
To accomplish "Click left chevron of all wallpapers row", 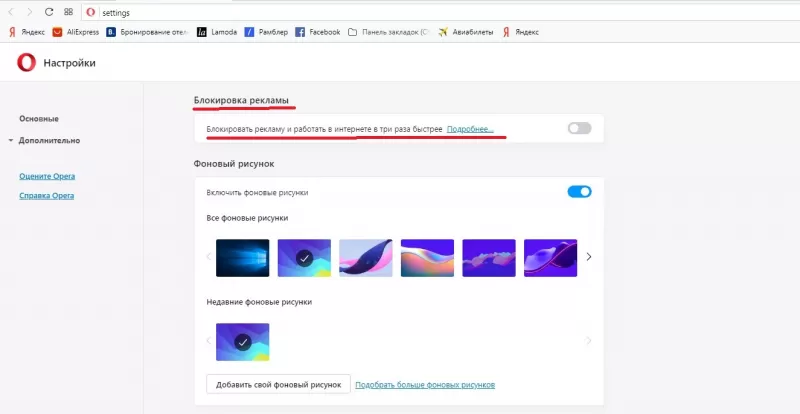I will [x=208, y=257].
